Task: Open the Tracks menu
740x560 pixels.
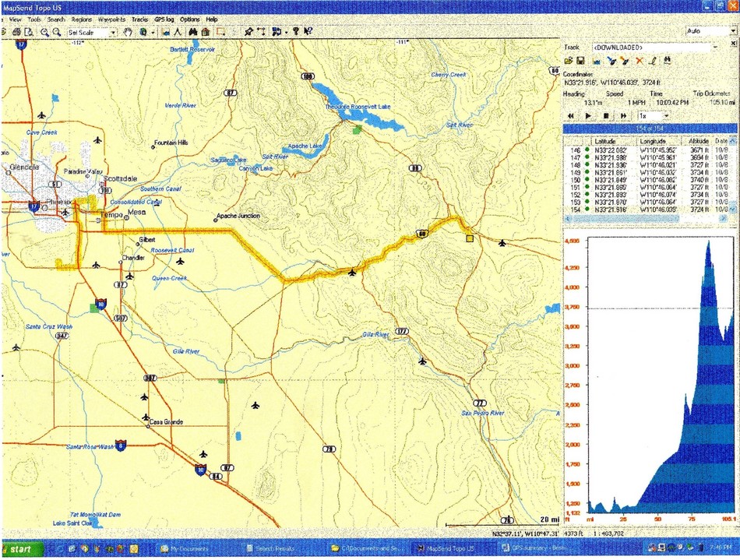Action: 139,19
